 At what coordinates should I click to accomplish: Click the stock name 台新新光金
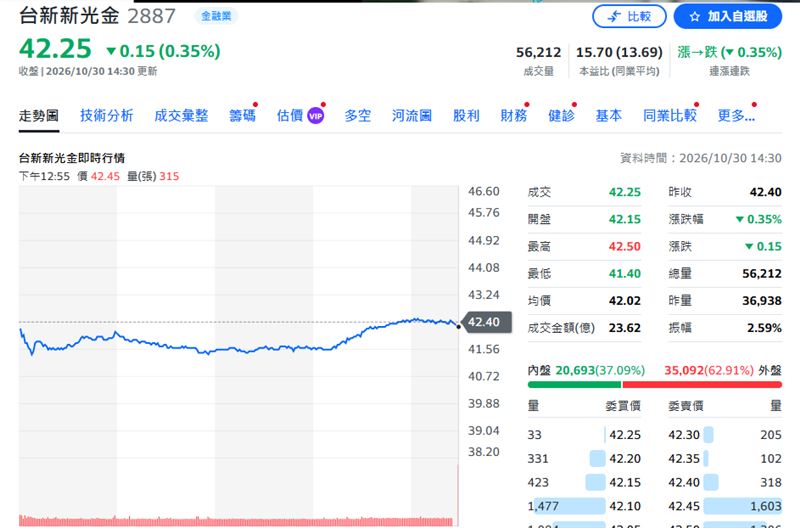pos(69,16)
